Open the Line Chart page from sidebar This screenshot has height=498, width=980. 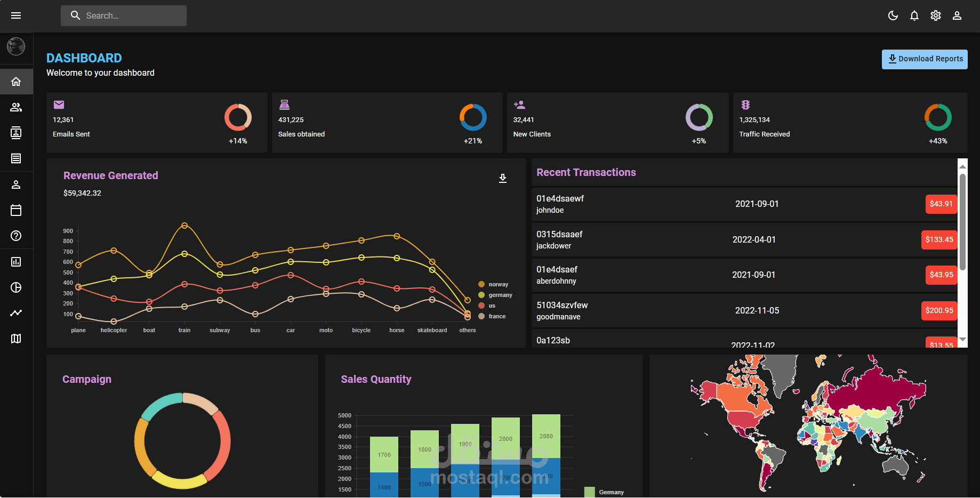point(16,312)
